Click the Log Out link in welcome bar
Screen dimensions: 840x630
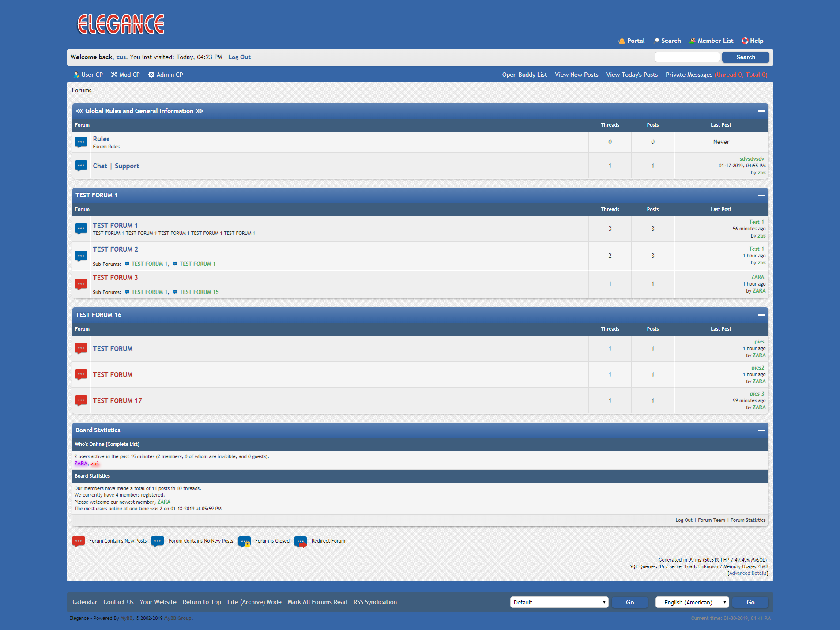pyautogui.click(x=239, y=57)
